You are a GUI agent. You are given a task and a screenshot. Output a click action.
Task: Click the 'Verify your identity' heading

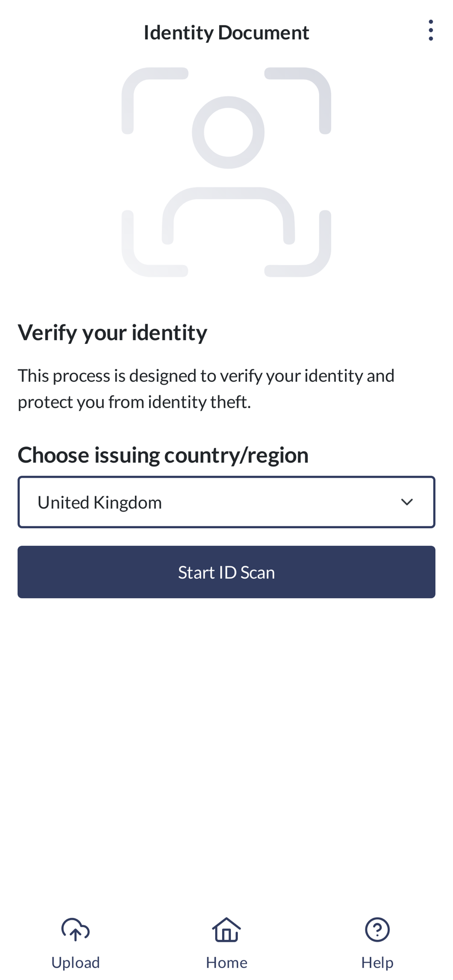click(112, 332)
